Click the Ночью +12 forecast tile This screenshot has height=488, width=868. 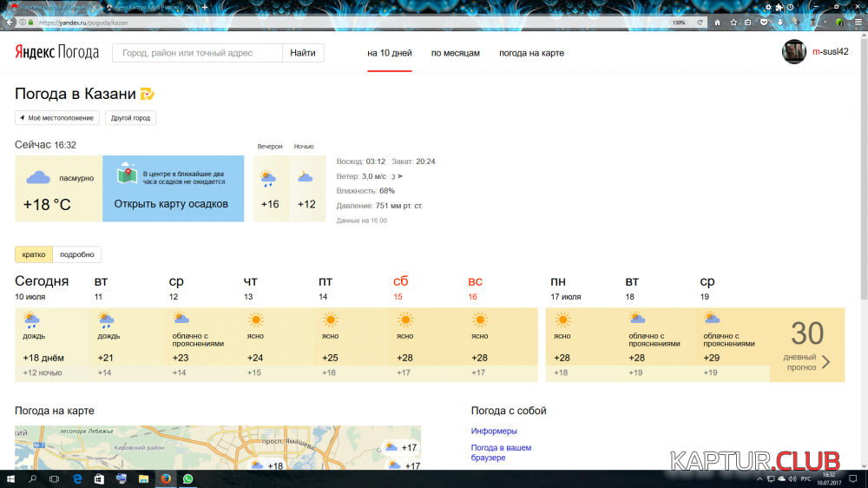307,189
